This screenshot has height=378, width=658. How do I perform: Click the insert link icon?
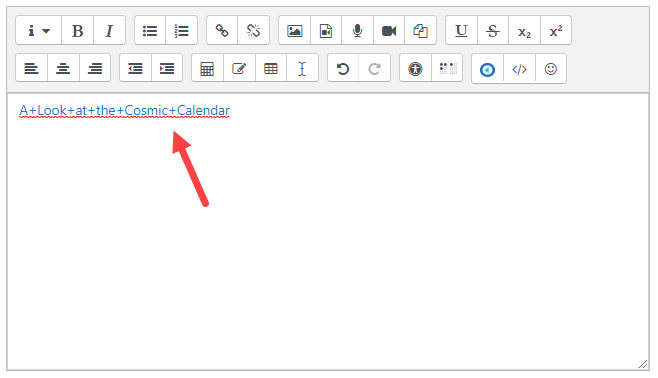tap(222, 31)
